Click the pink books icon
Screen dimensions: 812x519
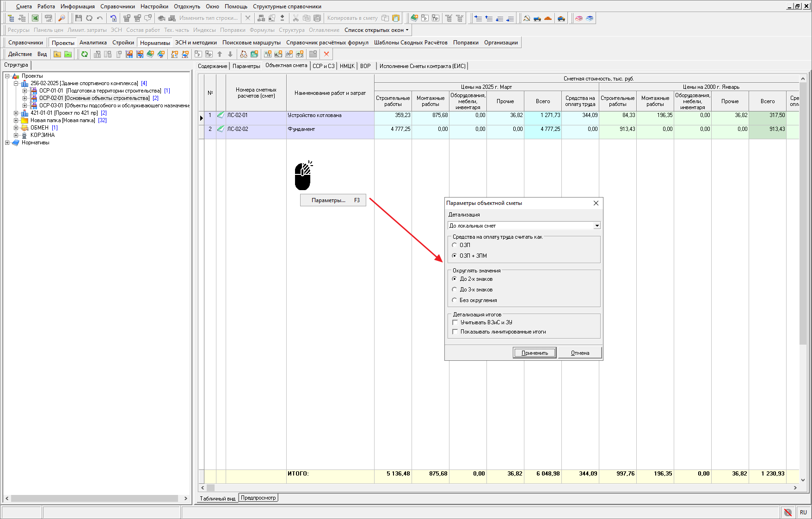(579, 19)
